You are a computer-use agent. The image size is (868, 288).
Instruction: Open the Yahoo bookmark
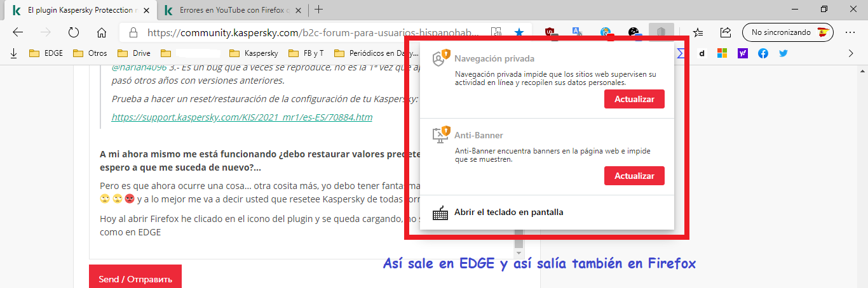[742, 53]
